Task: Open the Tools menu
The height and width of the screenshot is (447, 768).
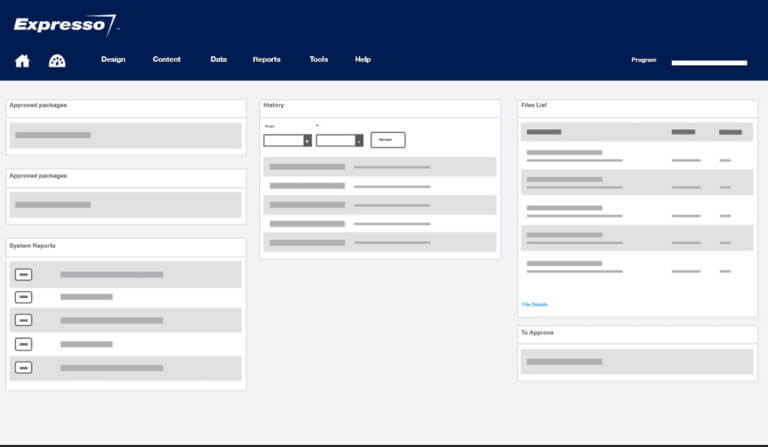Action: coord(318,59)
